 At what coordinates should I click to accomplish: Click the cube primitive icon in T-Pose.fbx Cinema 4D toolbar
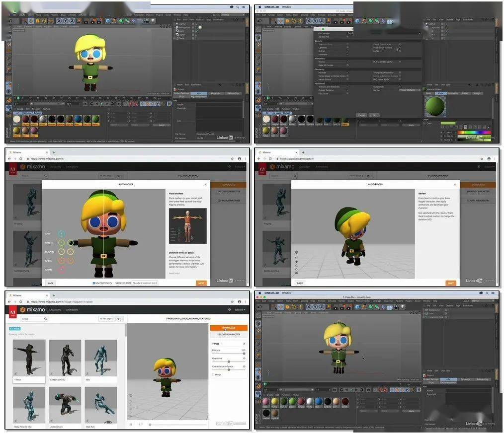click(x=357, y=307)
